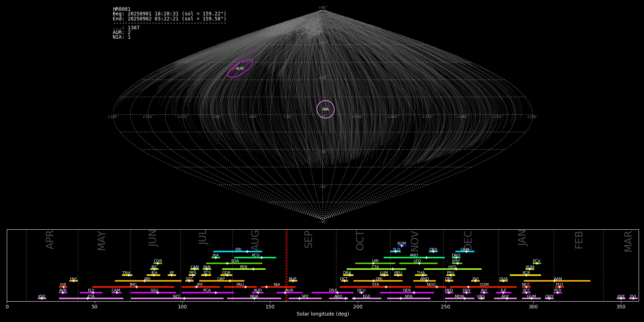Click the cyan ERI shower bar
This screenshot has height=322, width=644.
[238, 252]
